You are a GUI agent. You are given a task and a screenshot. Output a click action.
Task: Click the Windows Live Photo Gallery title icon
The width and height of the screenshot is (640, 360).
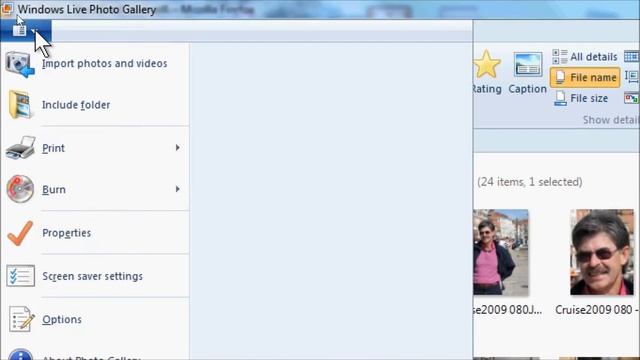pos(7,8)
